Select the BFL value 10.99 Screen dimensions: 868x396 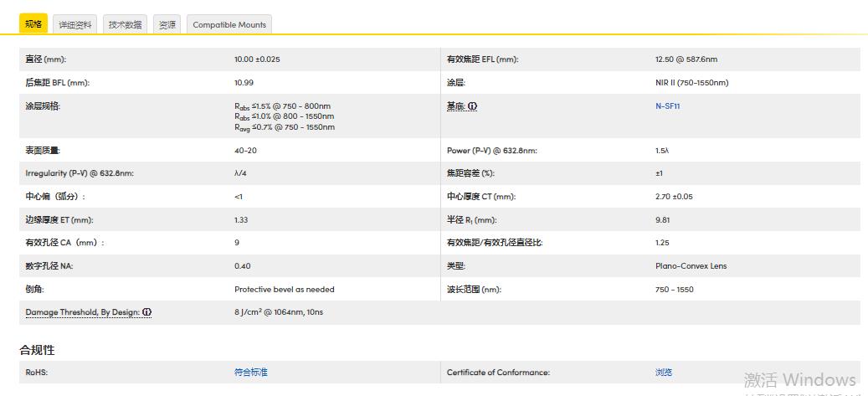[244, 83]
